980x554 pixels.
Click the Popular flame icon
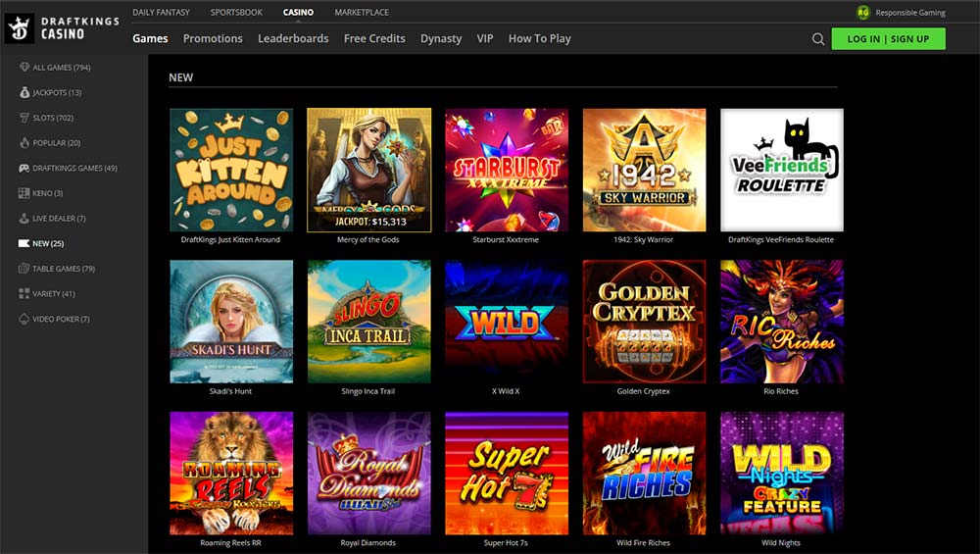coord(24,142)
